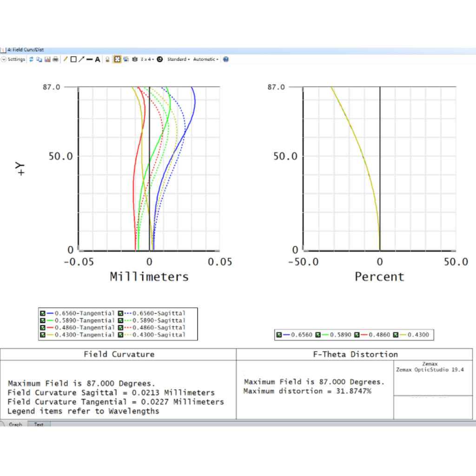Uncheck the 0.5890 distortion legend checkbox
The image size is (476, 476).
[318, 335]
